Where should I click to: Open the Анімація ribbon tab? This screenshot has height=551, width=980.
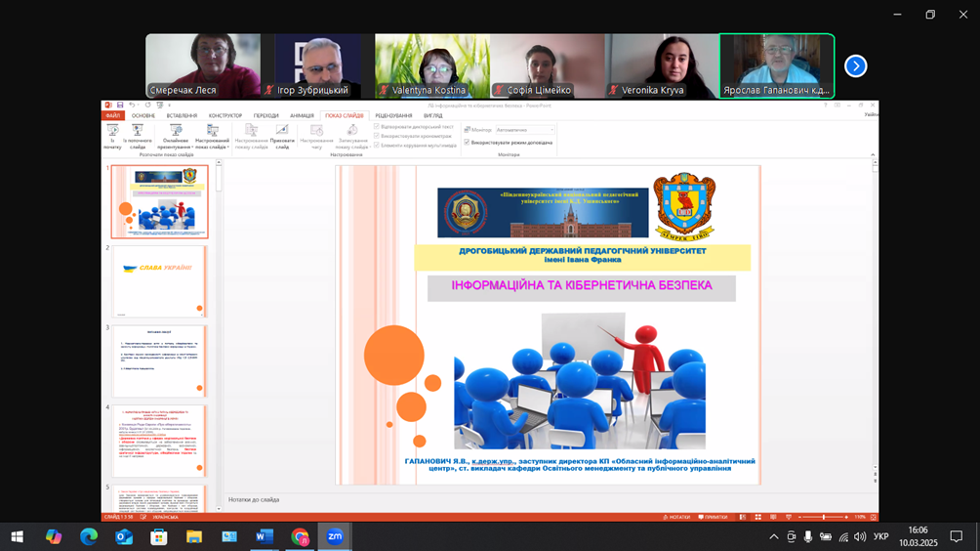302,116
